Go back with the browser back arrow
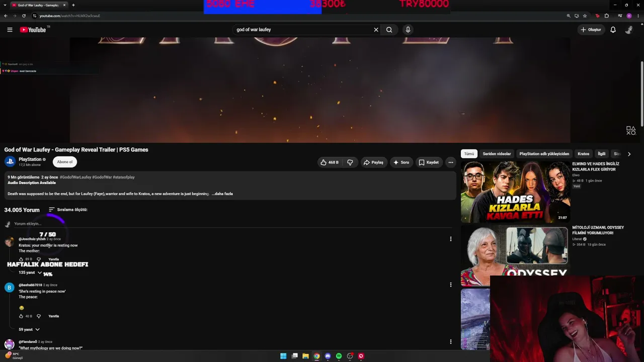The width and height of the screenshot is (644, 362). pos(6,16)
